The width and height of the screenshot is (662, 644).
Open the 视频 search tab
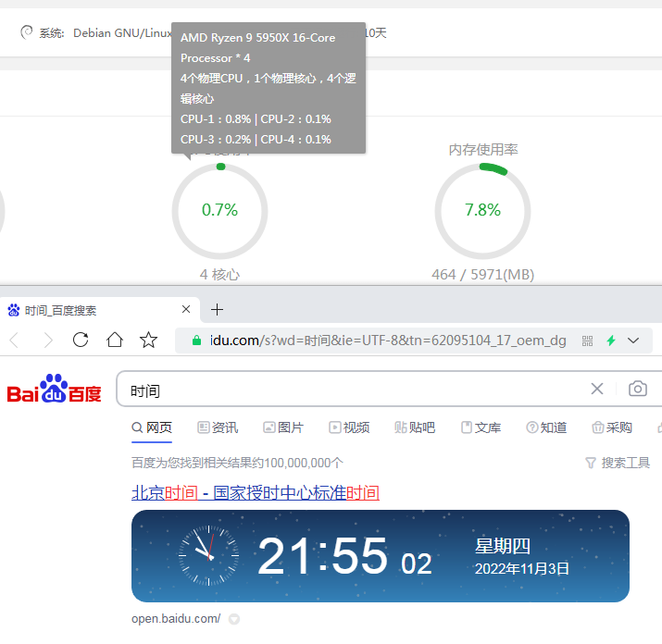349,427
